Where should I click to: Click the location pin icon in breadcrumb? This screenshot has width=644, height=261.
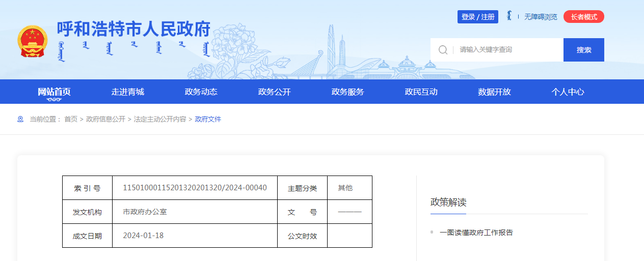20,119
